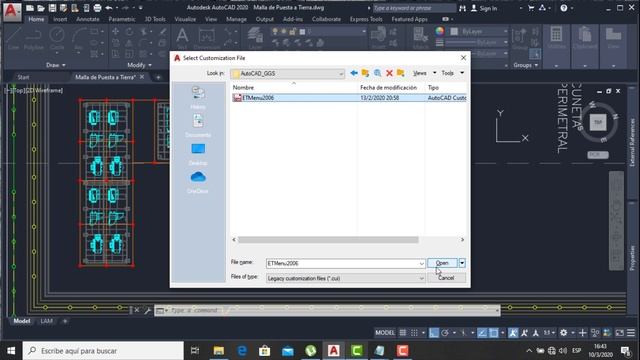Click Plot printer icon in quick access
The image size is (640, 360).
coord(97,8)
